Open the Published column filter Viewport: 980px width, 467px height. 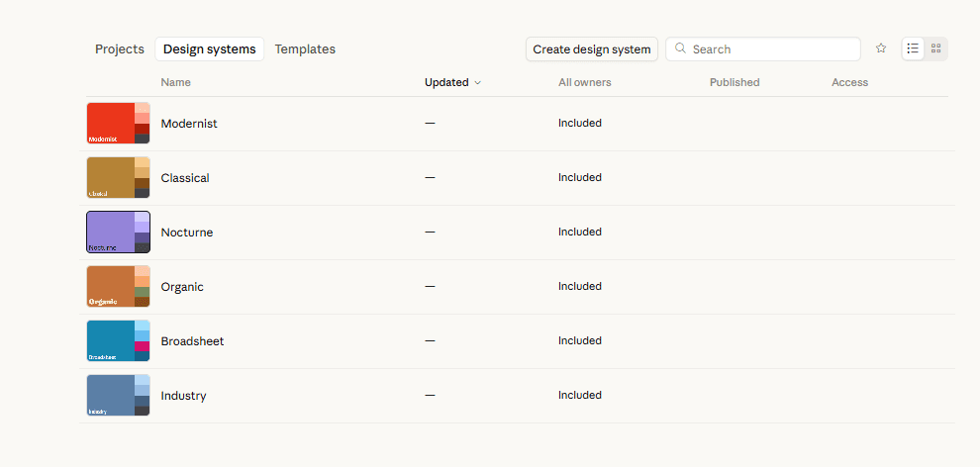pyautogui.click(x=735, y=82)
